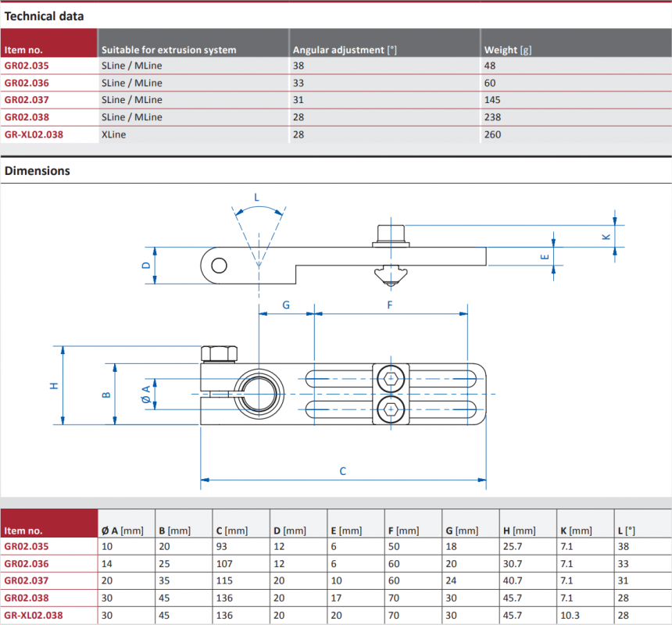Select the H value "40.7"
Screen dimensions: 672x625
pyautogui.click(x=513, y=580)
